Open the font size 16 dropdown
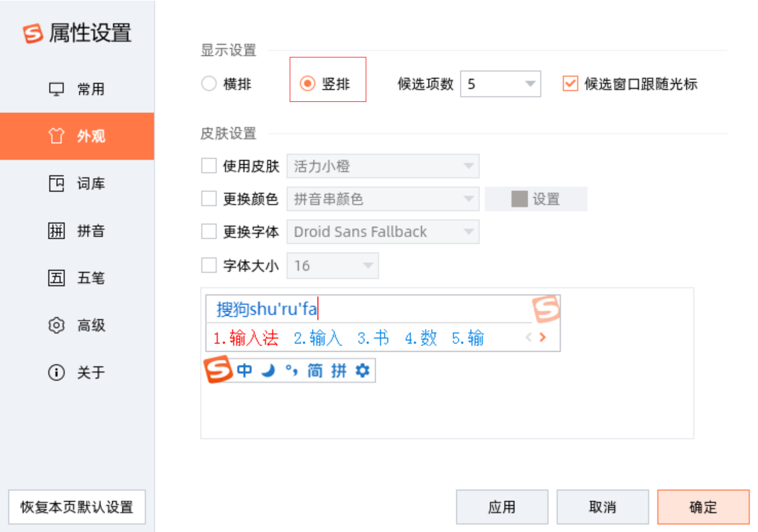 coord(333,266)
